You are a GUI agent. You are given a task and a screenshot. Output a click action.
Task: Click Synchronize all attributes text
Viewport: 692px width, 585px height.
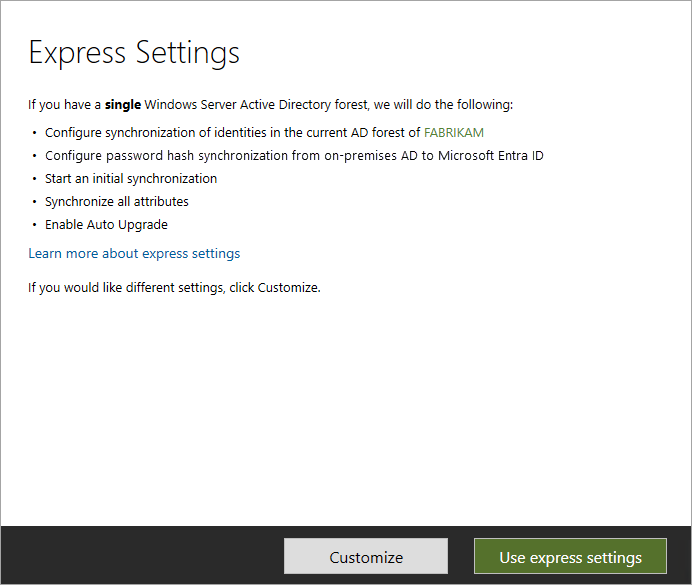pos(117,201)
